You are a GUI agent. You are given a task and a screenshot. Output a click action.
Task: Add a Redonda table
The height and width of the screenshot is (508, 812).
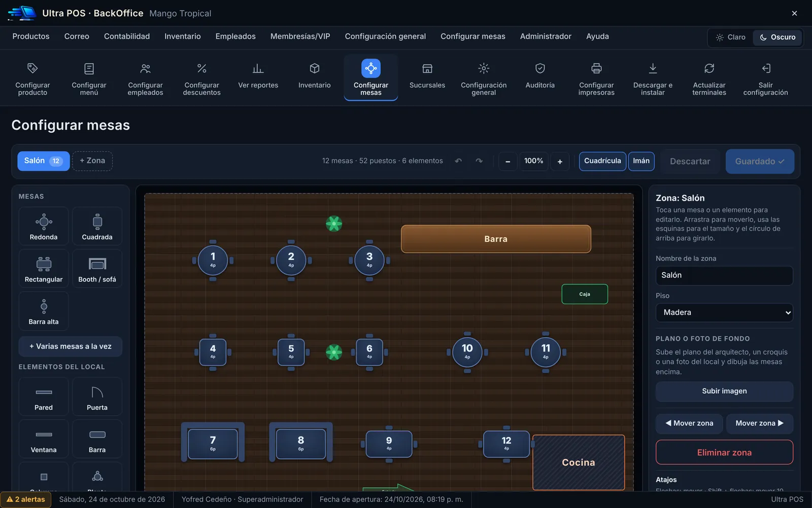[44, 226]
